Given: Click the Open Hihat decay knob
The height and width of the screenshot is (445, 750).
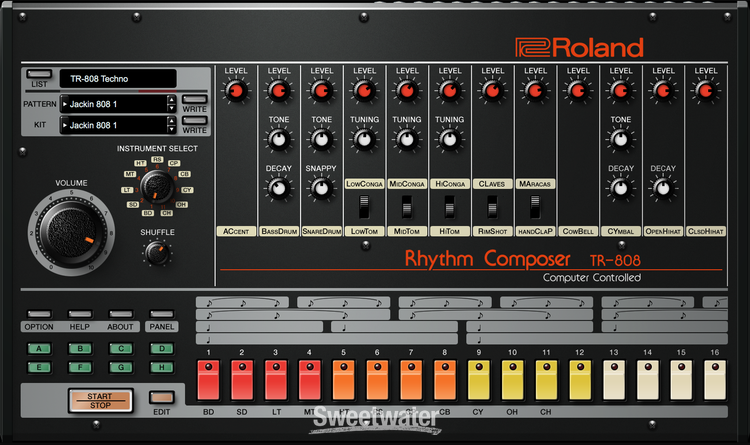Looking at the screenshot, I should pyautogui.click(x=663, y=187).
